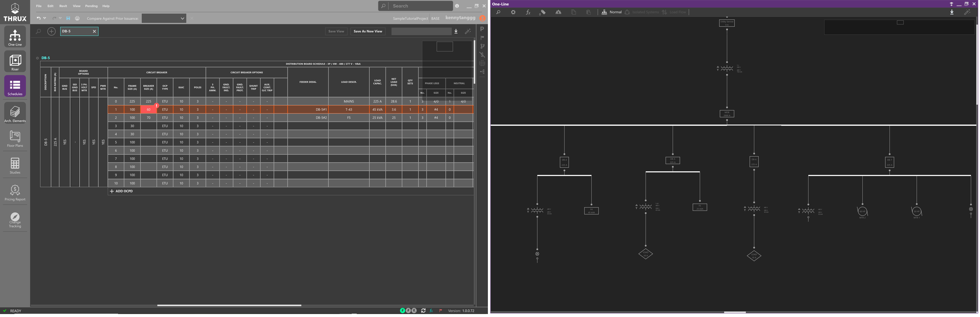Click the branch icon on right strip
Viewport: 980px width, 317px height.
(482, 46)
